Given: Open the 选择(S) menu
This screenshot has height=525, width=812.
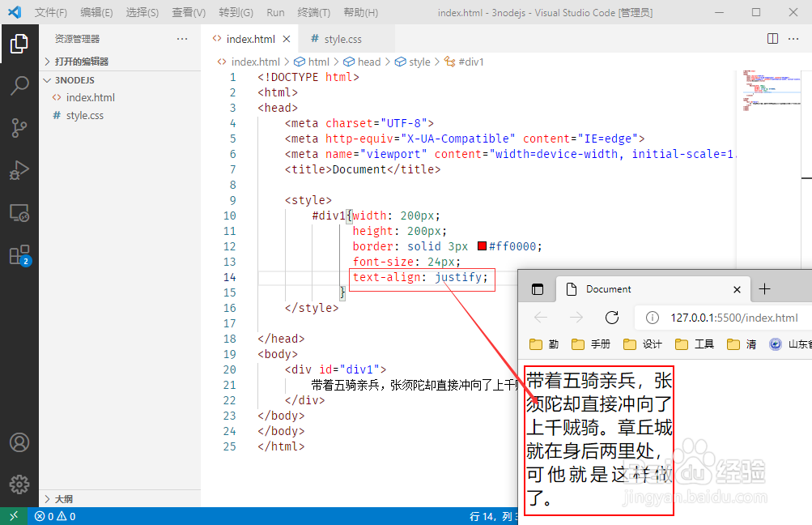Looking at the screenshot, I should pyautogui.click(x=142, y=12).
